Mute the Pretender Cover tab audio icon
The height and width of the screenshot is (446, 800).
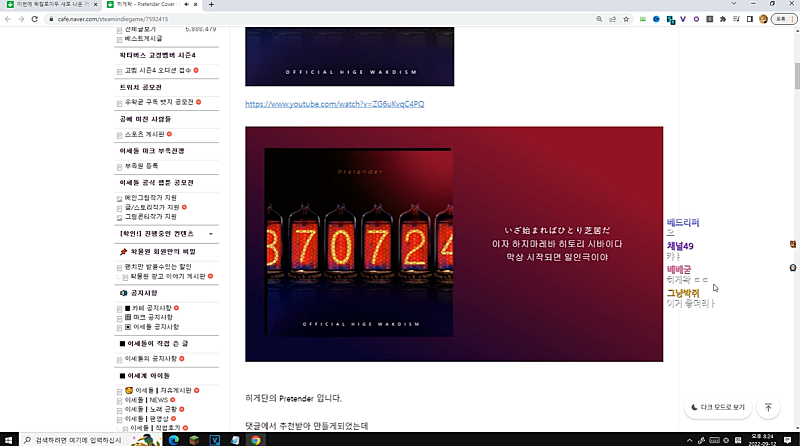pyautogui.click(x=186, y=4)
